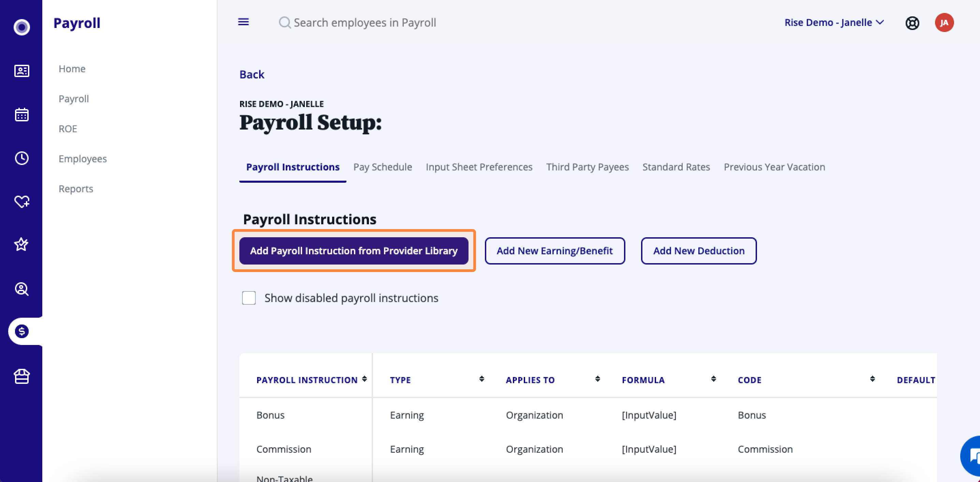This screenshot has height=482, width=980.
Task: Click the [InputValue] formula in Bonus row
Action: [649, 415]
